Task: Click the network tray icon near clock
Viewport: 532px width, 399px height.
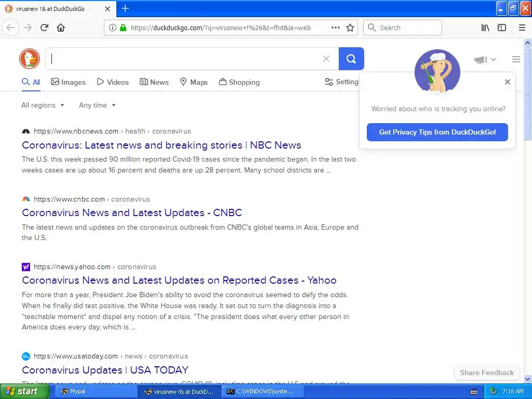Action: (x=494, y=392)
